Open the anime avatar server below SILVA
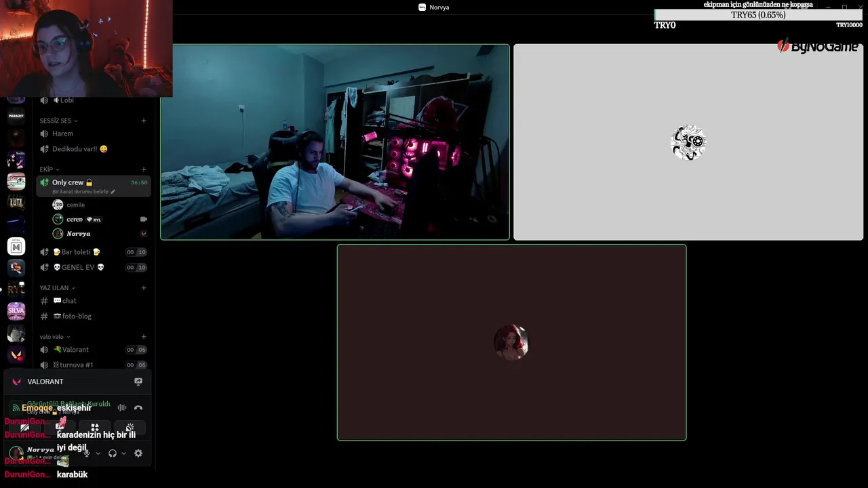 coord(16,333)
